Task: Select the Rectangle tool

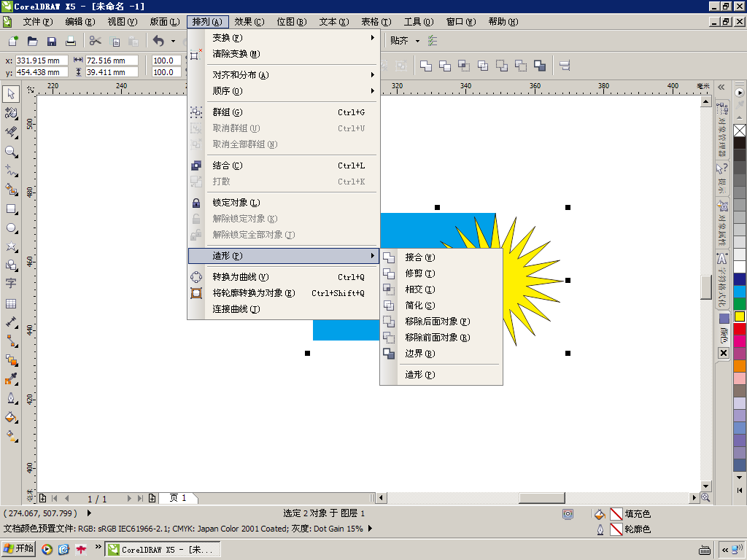Action: (x=11, y=209)
